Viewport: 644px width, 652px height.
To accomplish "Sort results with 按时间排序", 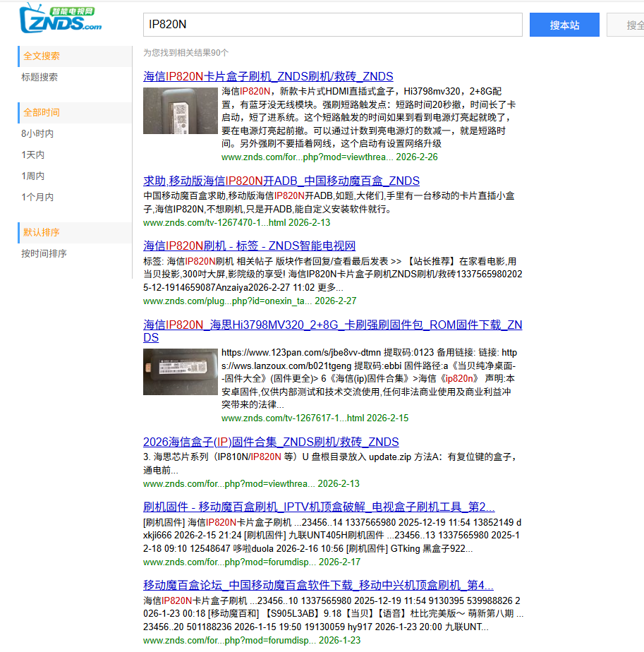I will click(44, 253).
